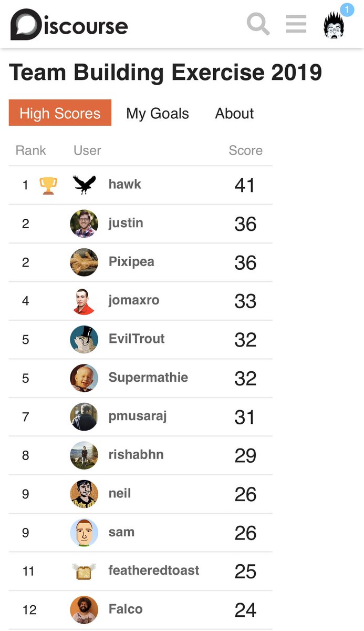Viewport: 364px width, 631px height.
Task: Click the gold trophy icon
Action: [x=48, y=185]
